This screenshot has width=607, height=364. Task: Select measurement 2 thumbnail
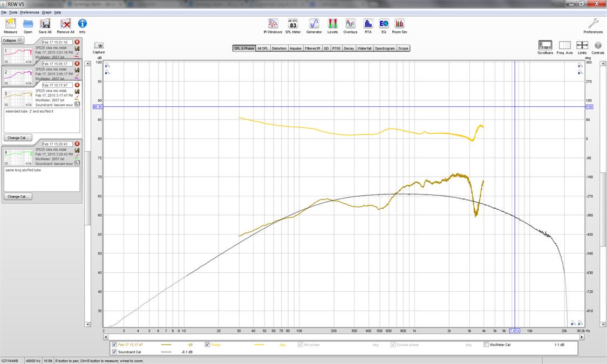[18, 76]
